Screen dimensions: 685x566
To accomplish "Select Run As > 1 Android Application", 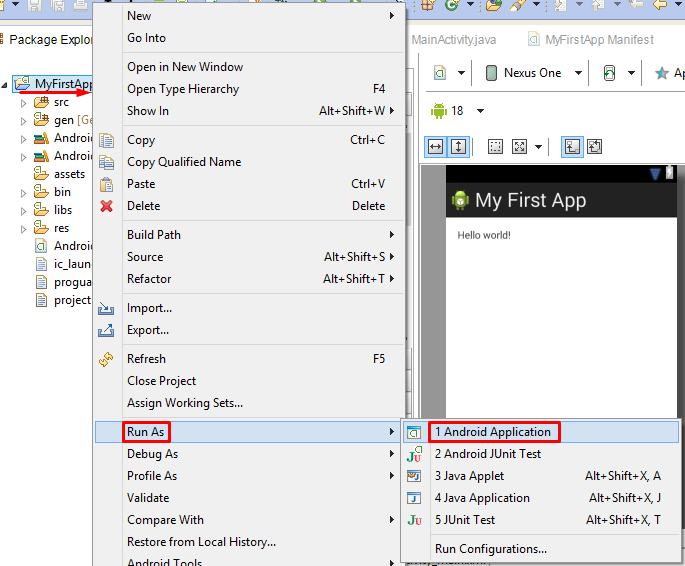I will pos(541,432).
